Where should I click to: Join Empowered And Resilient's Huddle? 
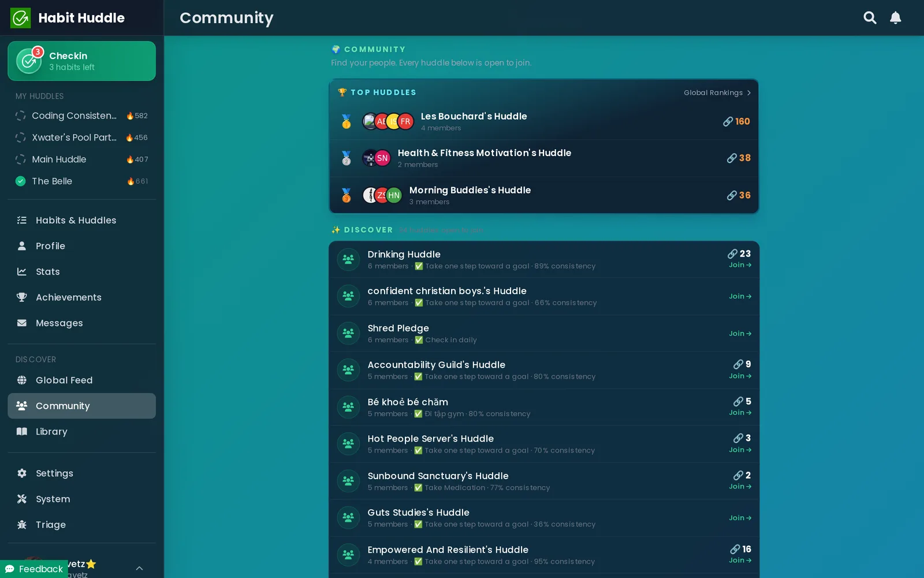(x=740, y=561)
